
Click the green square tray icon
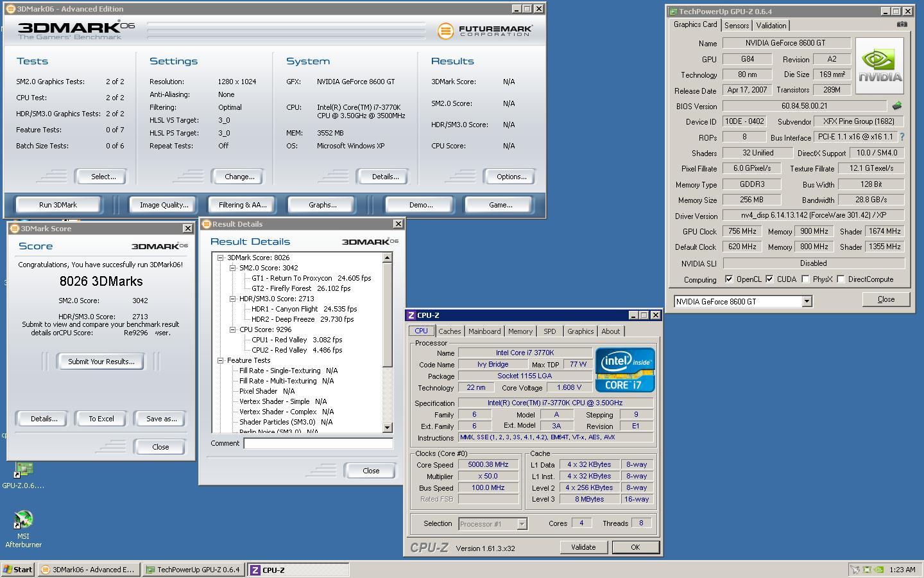(x=867, y=570)
